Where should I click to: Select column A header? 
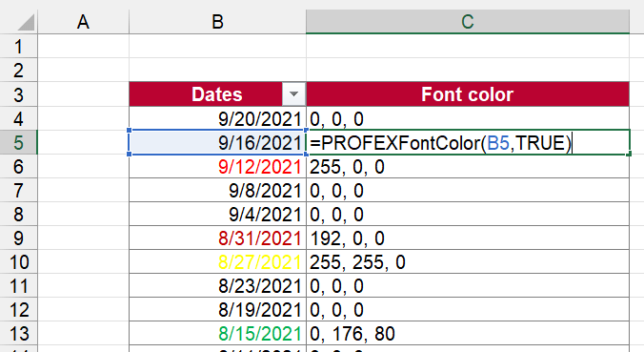pyautogui.click(x=84, y=22)
